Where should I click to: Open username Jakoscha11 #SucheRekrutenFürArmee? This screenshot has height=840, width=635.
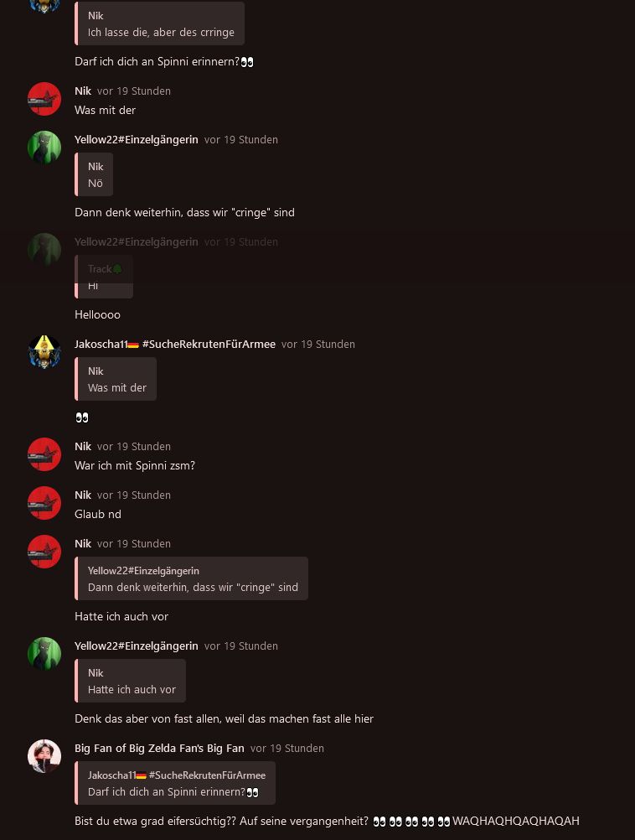[x=175, y=344]
